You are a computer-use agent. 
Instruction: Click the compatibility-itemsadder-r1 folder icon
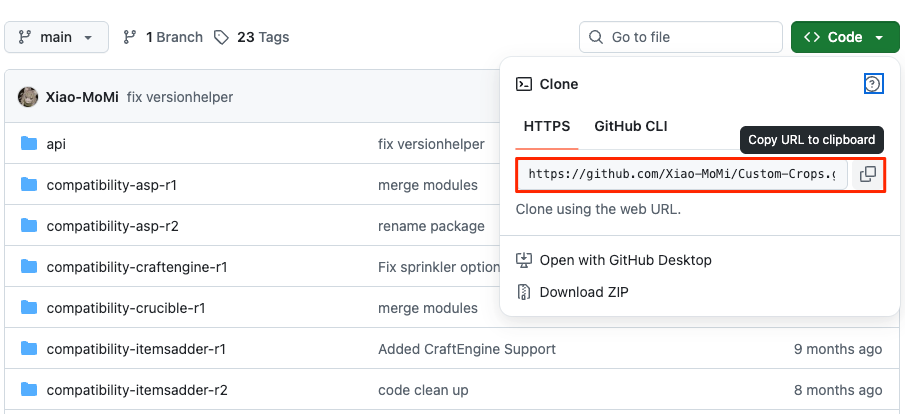[29, 349]
